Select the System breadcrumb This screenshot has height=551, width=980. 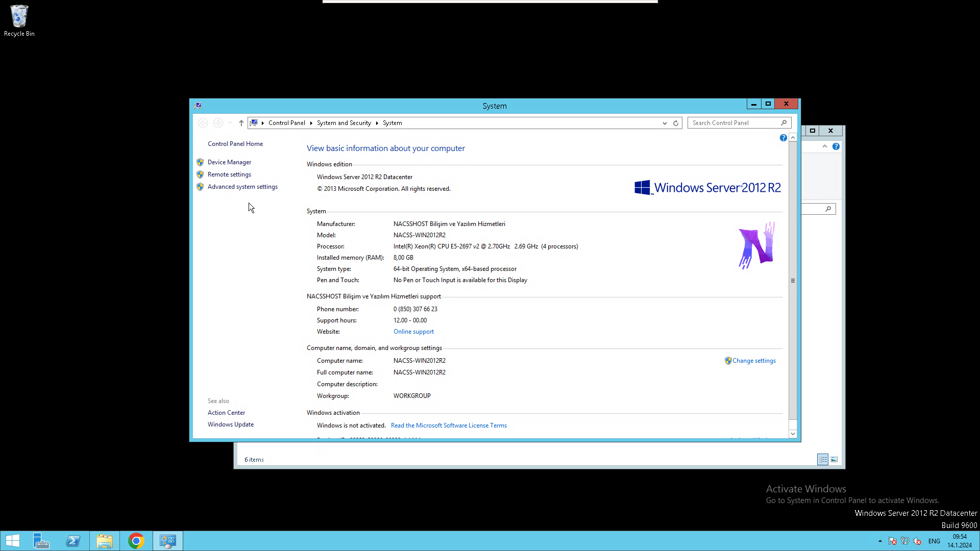[x=392, y=123]
